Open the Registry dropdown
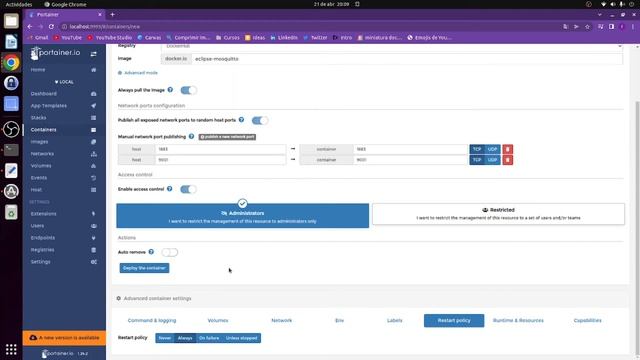 392,47
